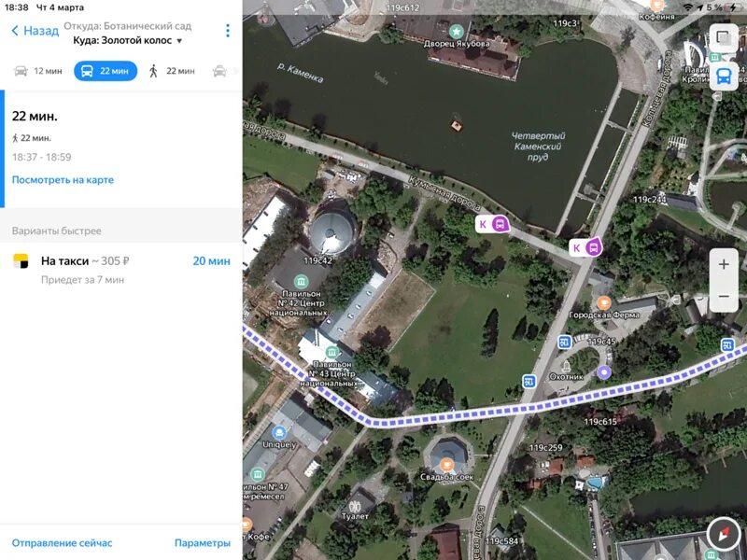
Task: Toggle the map layers button
Action: click(724, 37)
